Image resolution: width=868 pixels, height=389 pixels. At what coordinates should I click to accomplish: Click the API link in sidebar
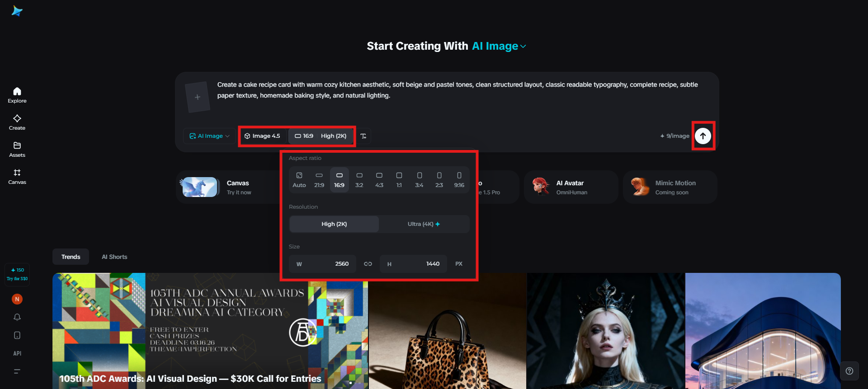click(17, 353)
